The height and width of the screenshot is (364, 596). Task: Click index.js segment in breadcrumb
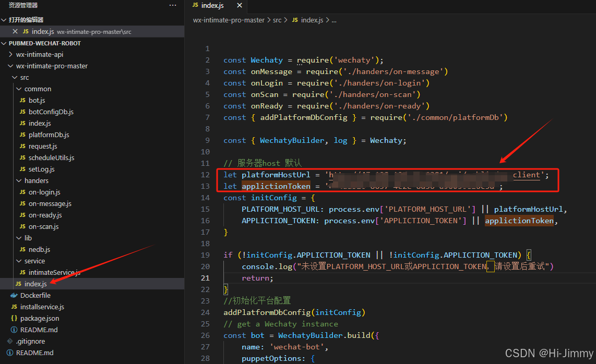[x=312, y=20]
